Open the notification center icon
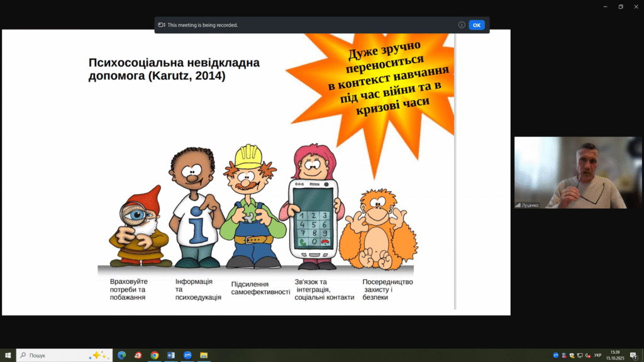Image resolution: width=644 pixels, height=362 pixels. 635,356
